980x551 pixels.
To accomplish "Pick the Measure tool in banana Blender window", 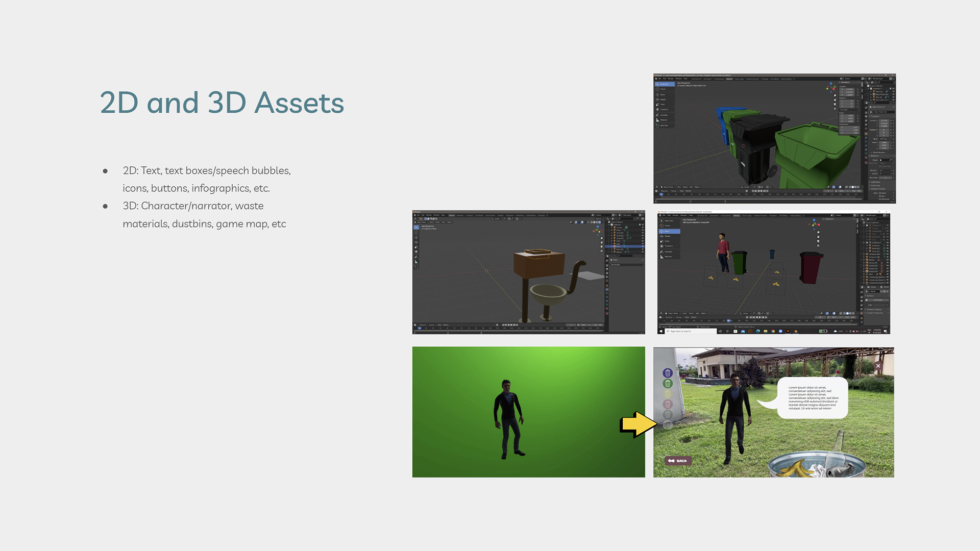I will pyautogui.click(x=670, y=257).
